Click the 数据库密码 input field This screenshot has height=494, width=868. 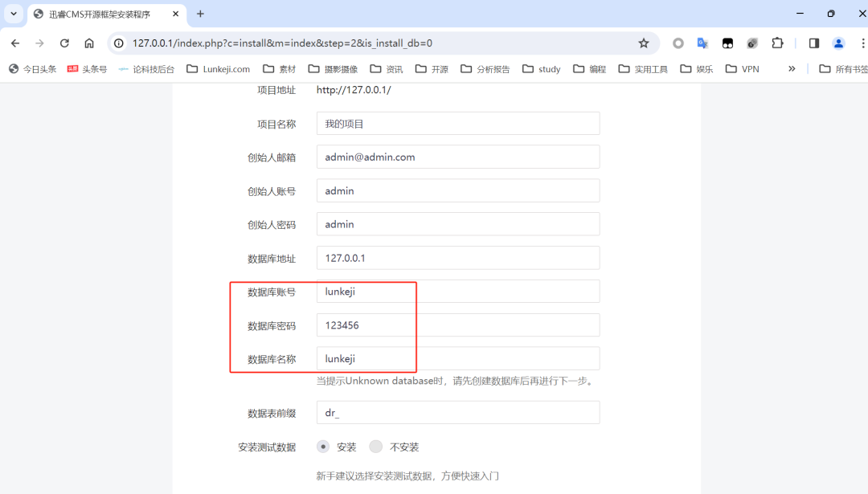tap(458, 325)
